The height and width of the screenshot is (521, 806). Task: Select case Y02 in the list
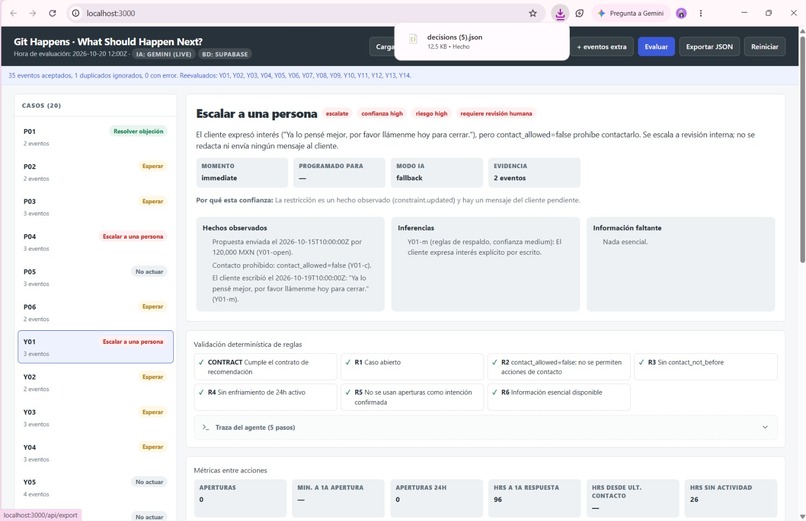pyautogui.click(x=96, y=382)
